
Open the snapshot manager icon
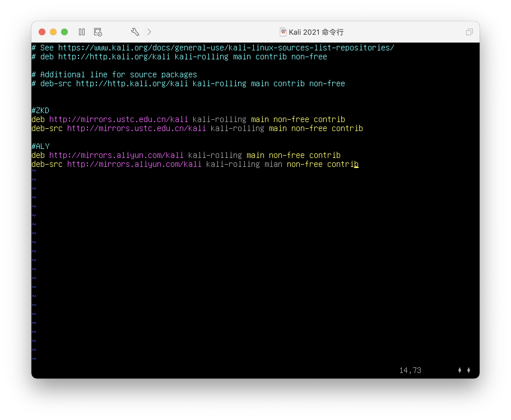[x=98, y=32]
